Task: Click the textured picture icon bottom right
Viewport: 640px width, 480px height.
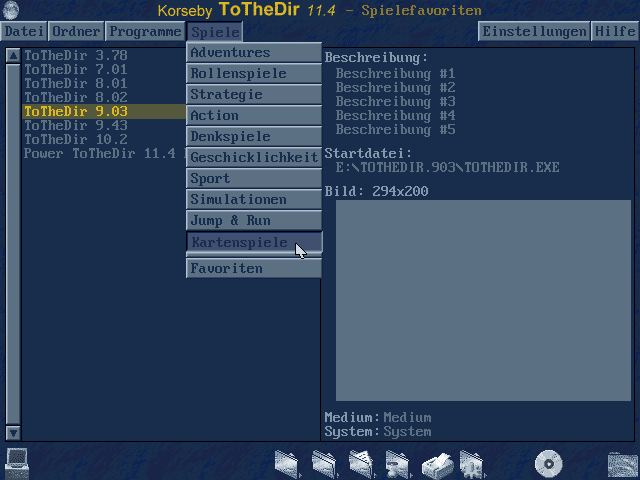Action: coord(622,465)
